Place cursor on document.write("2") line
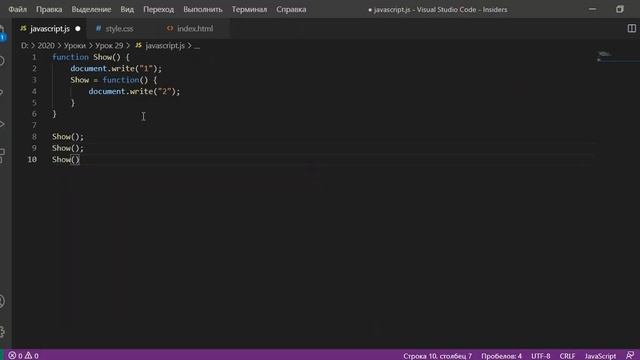The height and width of the screenshot is (360, 640). pos(134,91)
